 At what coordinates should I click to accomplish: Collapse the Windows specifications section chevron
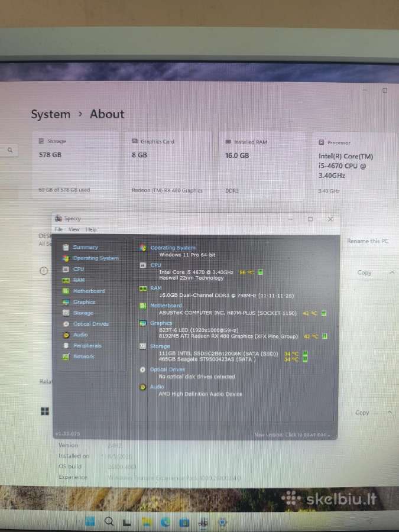coord(390,413)
